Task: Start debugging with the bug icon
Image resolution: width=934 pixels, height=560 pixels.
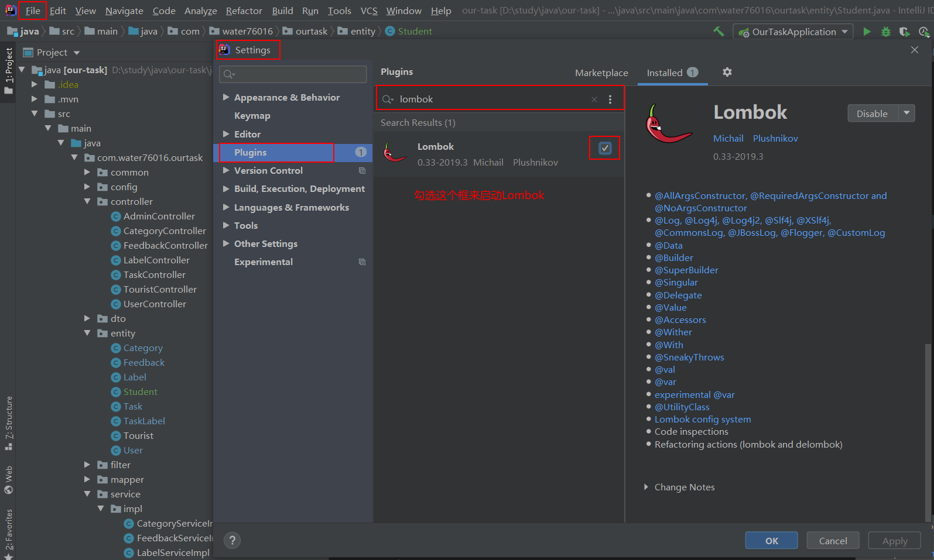Action: [x=886, y=32]
